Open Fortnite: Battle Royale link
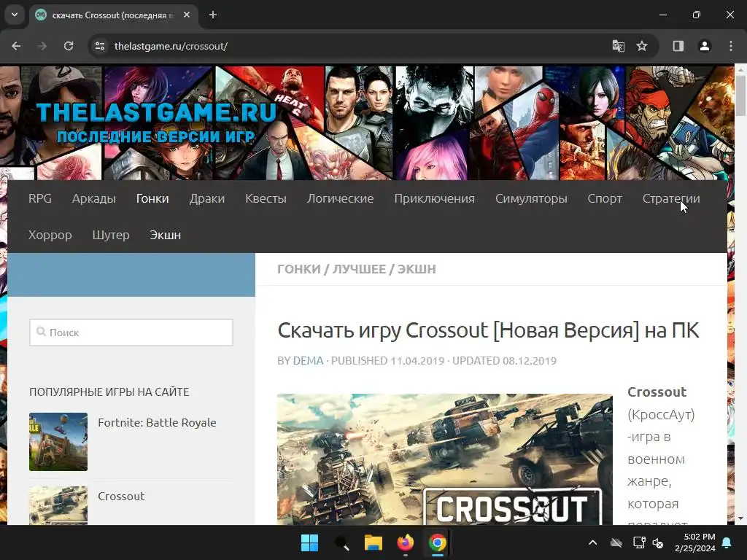This screenshot has height=560, width=747. (x=157, y=422)
